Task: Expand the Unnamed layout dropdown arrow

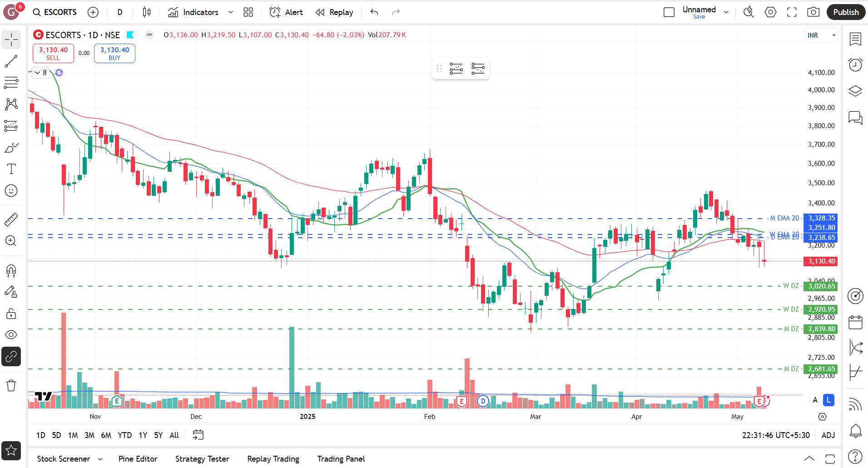Action: 726,12
